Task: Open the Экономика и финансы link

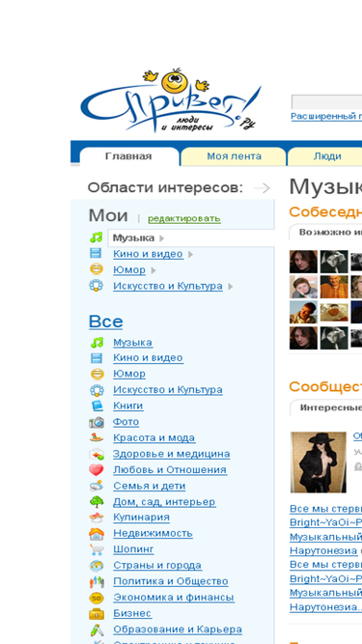Action: [174, 598]
